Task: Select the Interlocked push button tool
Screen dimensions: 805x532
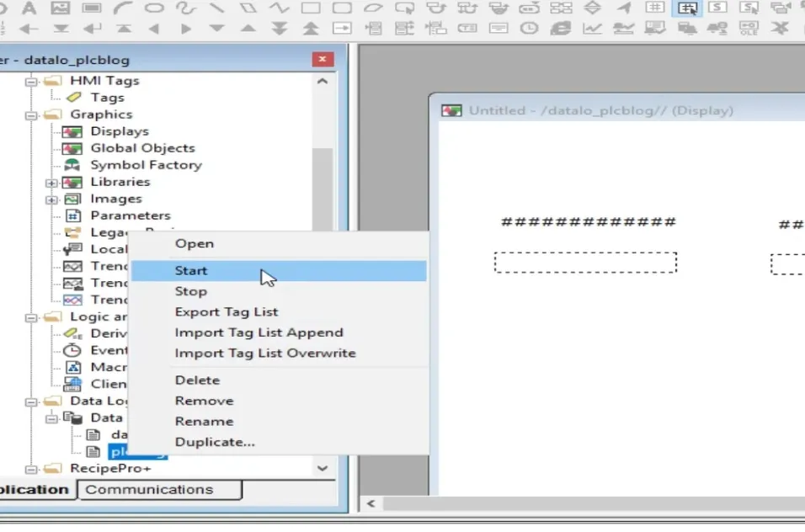Action: (x=561, y=8)
